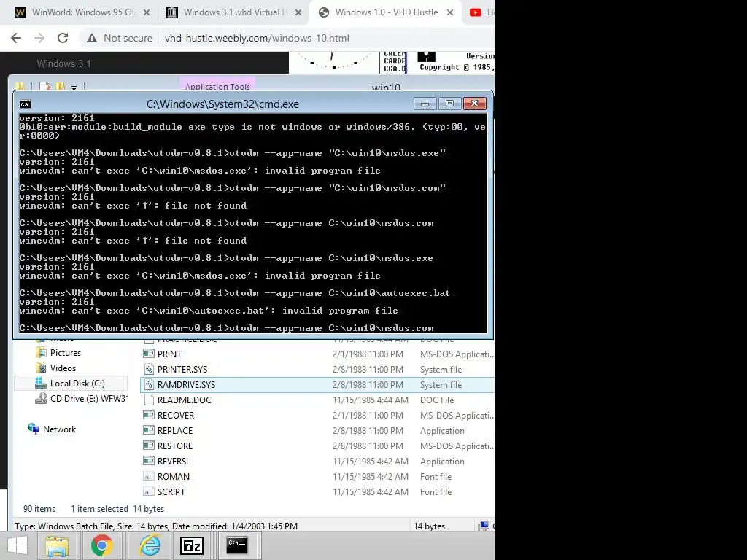Open the Windows 3.1 page link
This screenshot has height=560, width=747.
64,64
